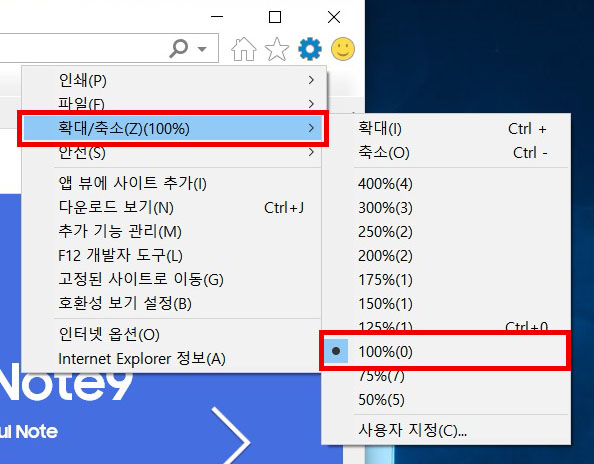Viewport: 594px width, 464px height.
Task: Open the 확대/축소(Z)(100%) menu item
Action: point(173,128)
